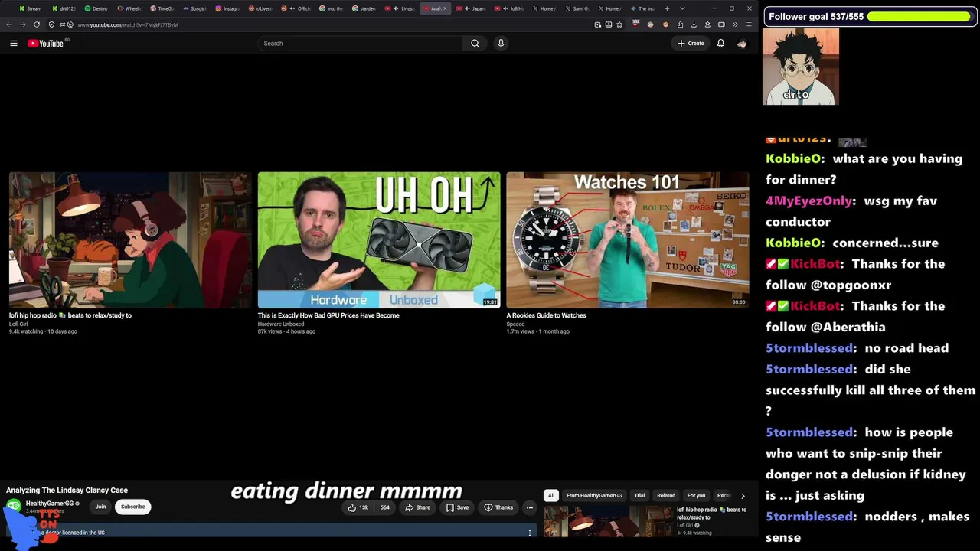Go to the YouTube home logo

click(x=46, y=44)
